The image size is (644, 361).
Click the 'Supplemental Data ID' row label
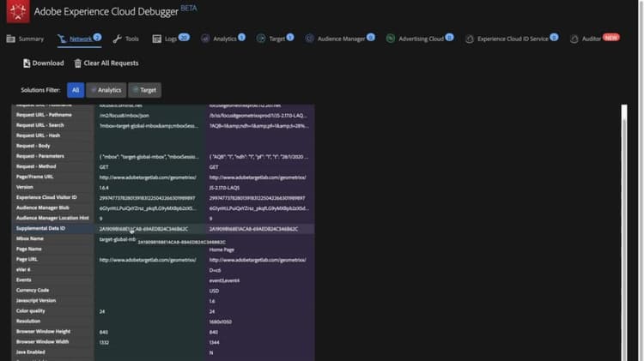click(40, 228)
